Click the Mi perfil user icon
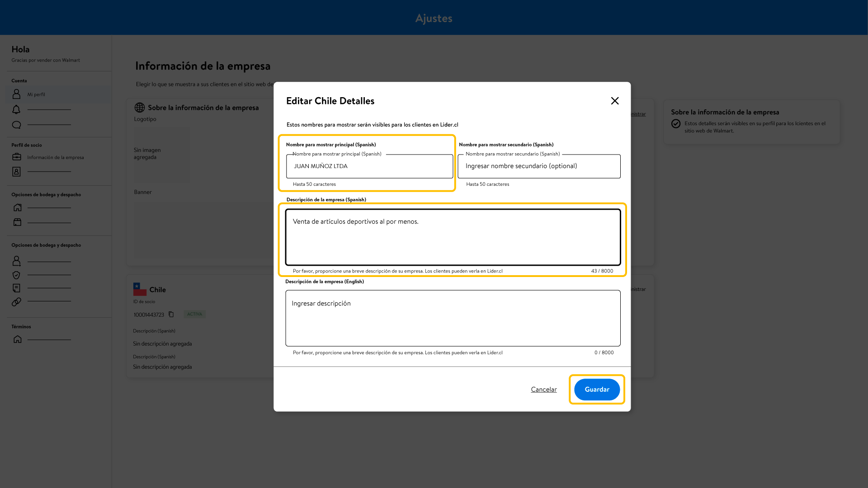Image resolution: width=868 pixels, height=488 pixels. (17, 94)
